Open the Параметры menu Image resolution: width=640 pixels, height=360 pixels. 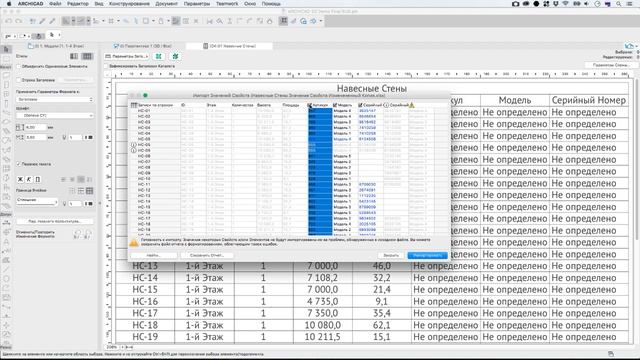point(197,4)
